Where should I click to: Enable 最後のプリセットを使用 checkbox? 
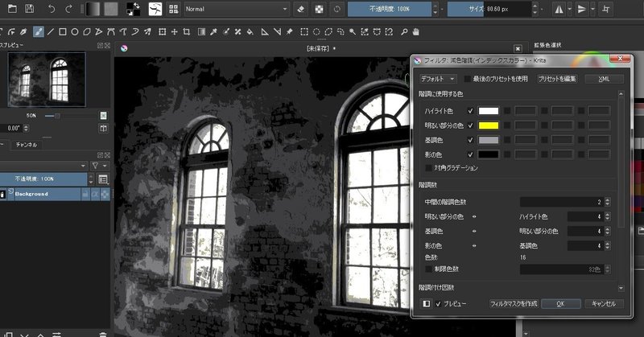click(x=468, y=79)
